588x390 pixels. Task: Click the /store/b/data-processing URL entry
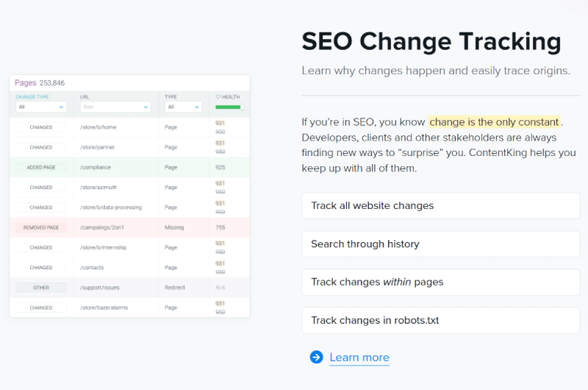tap(111, 208)
